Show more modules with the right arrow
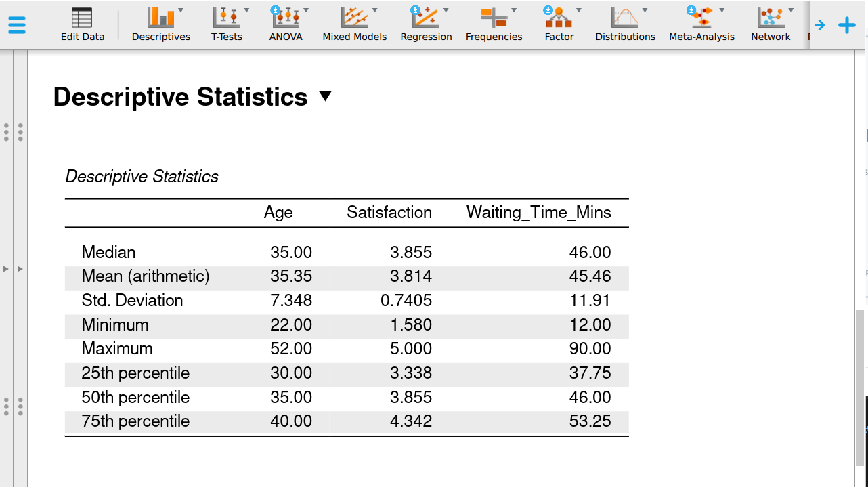 [x=820, y=26]
